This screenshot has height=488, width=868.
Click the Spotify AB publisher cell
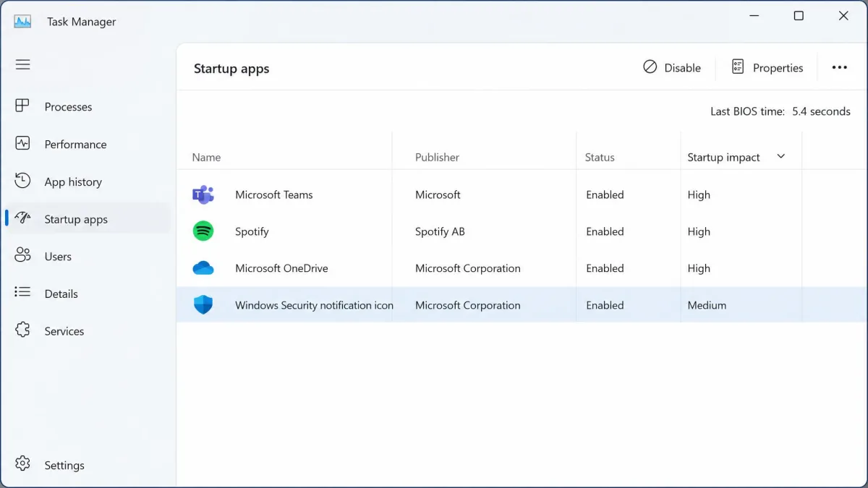click(x=440, y=231)
